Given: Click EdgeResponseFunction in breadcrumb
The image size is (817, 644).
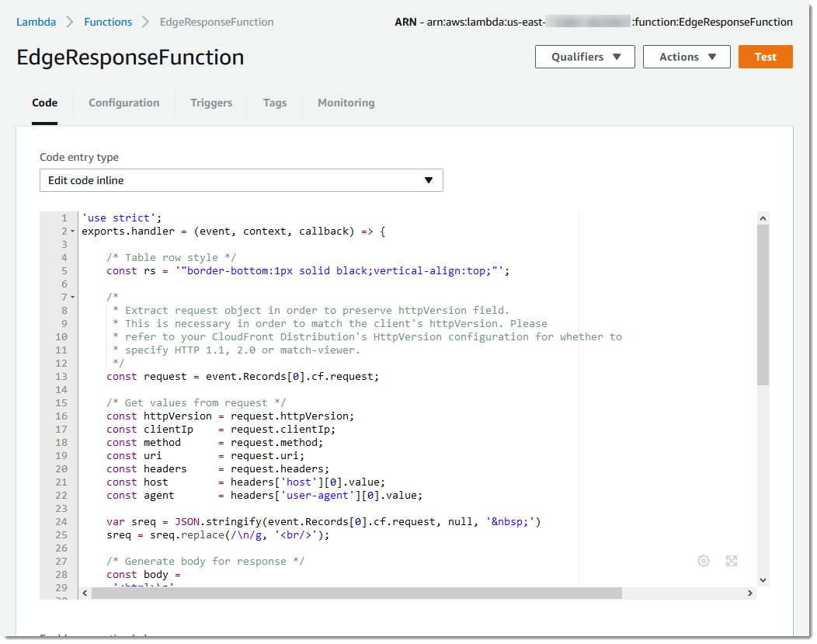Looking at the screenshot, I should (217, 22).
